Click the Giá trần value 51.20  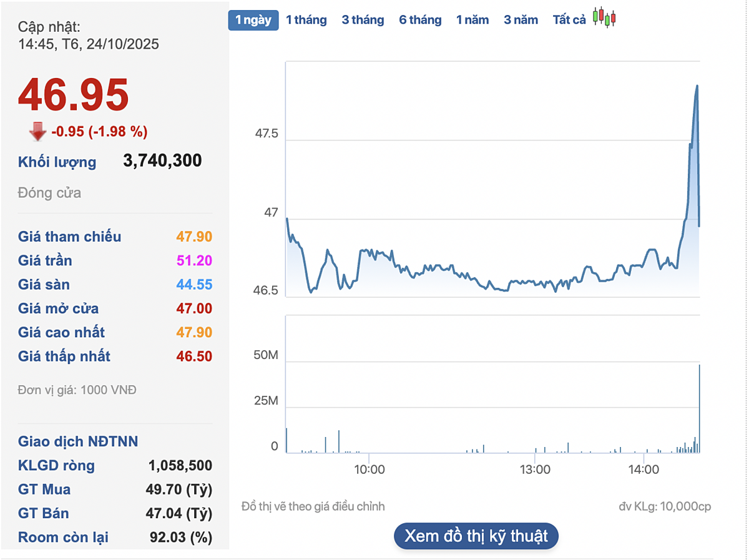tap(193, 260)
